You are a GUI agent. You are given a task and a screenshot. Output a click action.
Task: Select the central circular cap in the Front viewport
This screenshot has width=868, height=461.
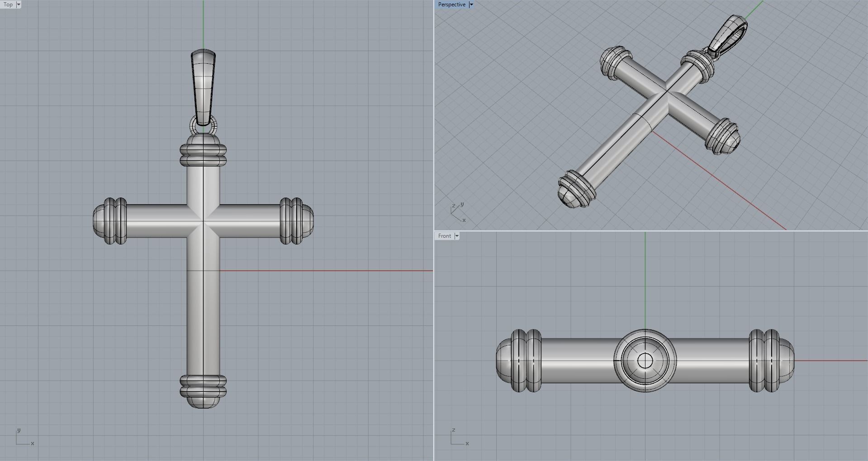tap(645, 361)
